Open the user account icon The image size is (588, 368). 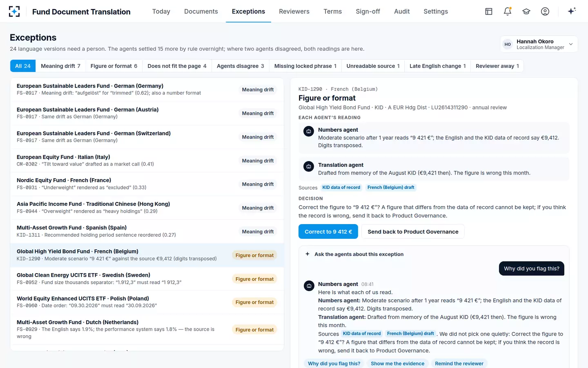click(x=545, y=11)
